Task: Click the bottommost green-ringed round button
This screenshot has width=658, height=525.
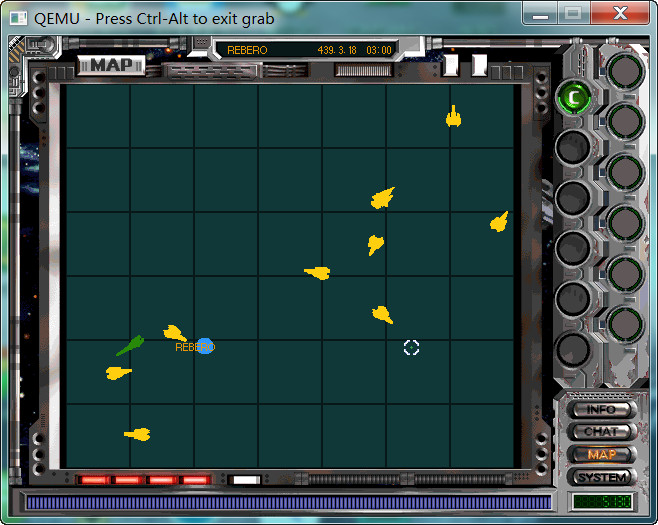Action: 625,324
